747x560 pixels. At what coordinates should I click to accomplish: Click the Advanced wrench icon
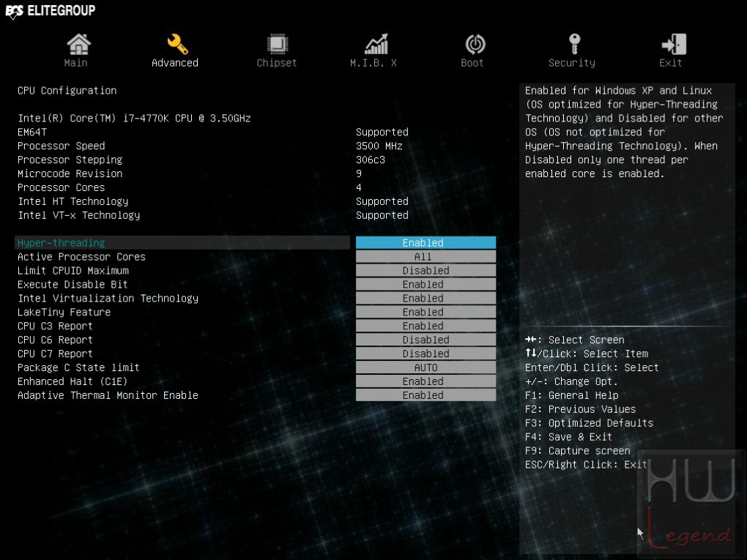(x=177, y=44)
